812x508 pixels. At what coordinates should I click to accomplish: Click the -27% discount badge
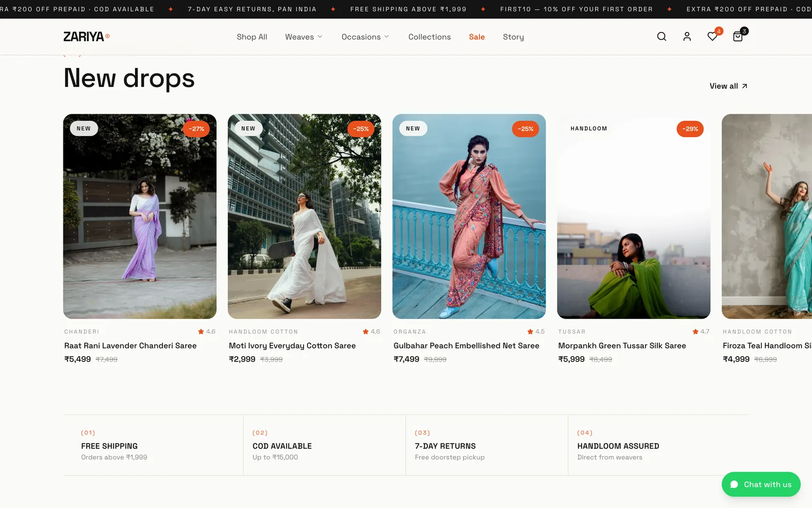[196, 129]
